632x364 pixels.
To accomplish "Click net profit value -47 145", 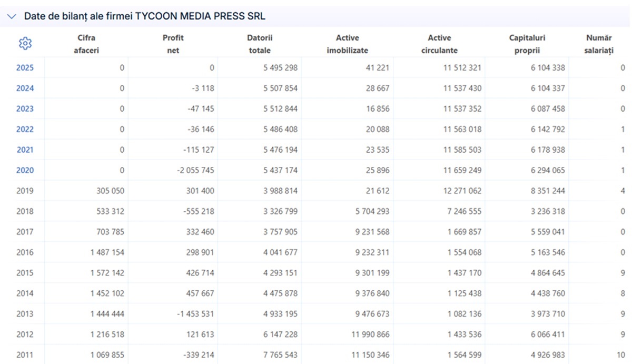I will (201, 109).
